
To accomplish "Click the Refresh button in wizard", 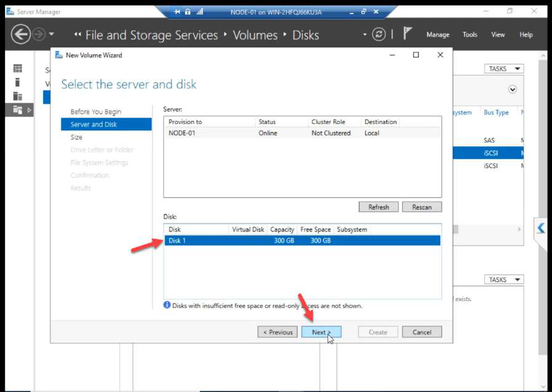I will tap(379, 207).
